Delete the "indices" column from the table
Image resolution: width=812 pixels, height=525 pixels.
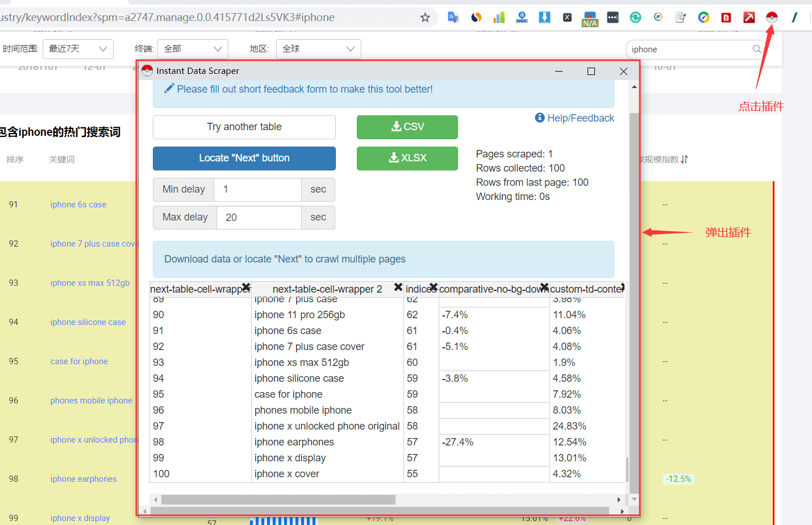pyautogui.click(x=433, y=287)
